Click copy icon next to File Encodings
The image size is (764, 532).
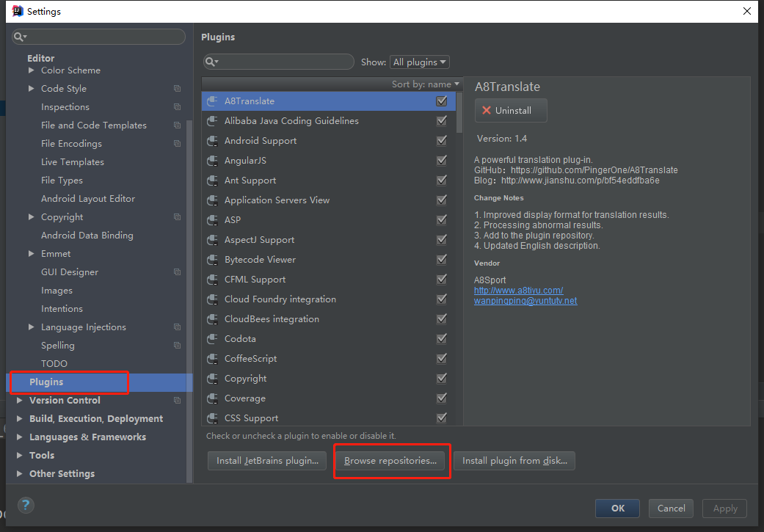coord(177,144)
